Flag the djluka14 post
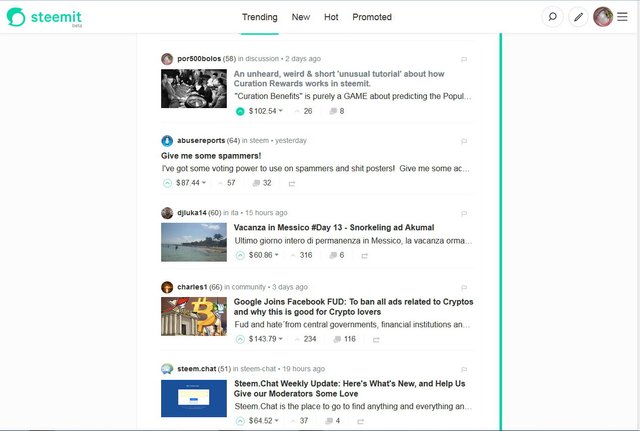640x431 pixels. (464, 213)
